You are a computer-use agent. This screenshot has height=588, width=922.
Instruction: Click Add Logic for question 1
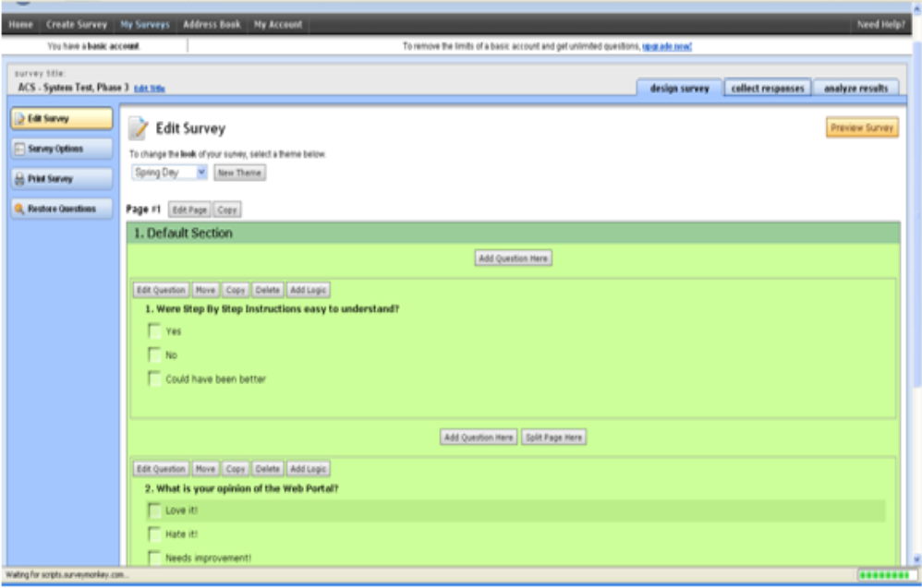308,290
